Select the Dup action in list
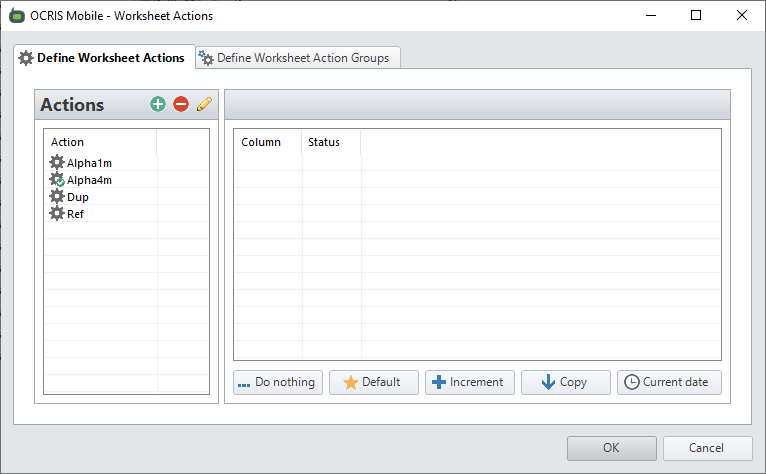Image resolution: width=766 pixels, height=474 pixels. pos(78,197)
